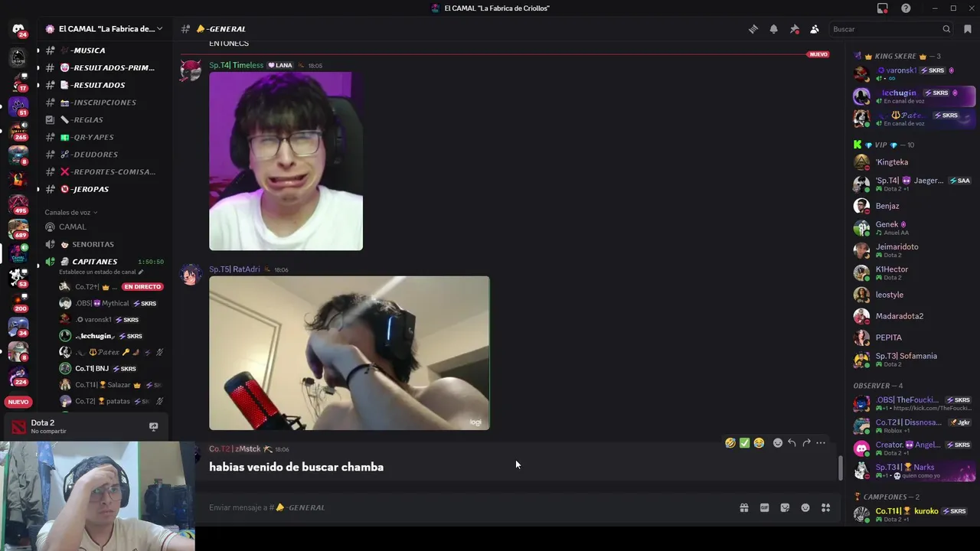Open the Timeless image attachment

coord(286,161)
